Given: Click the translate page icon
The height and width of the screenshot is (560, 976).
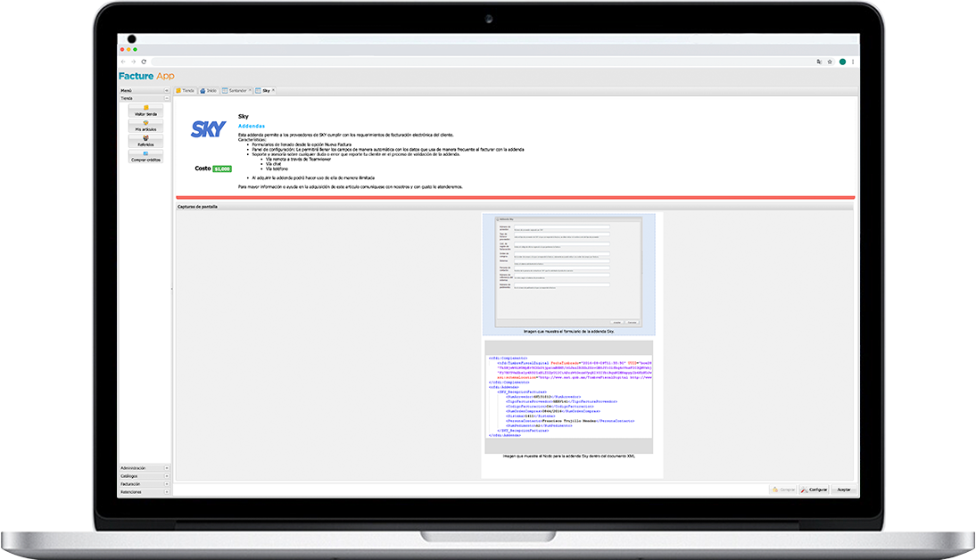Looking at the screenshot, I should 818,62.
